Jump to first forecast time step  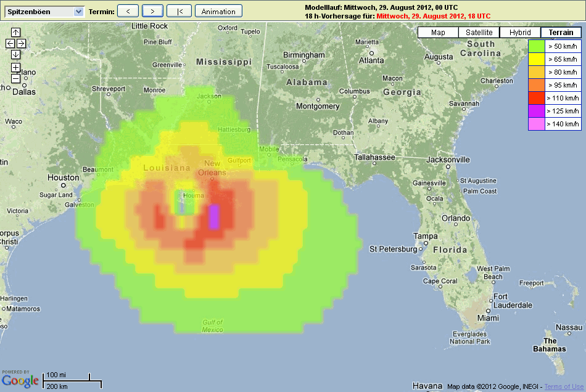point(179,11)
